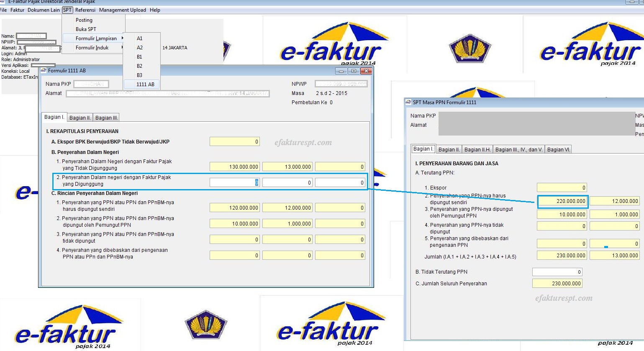Open the File menu
Image resolution: width=644 pixels, height=351 pixels.
(3, 10)
